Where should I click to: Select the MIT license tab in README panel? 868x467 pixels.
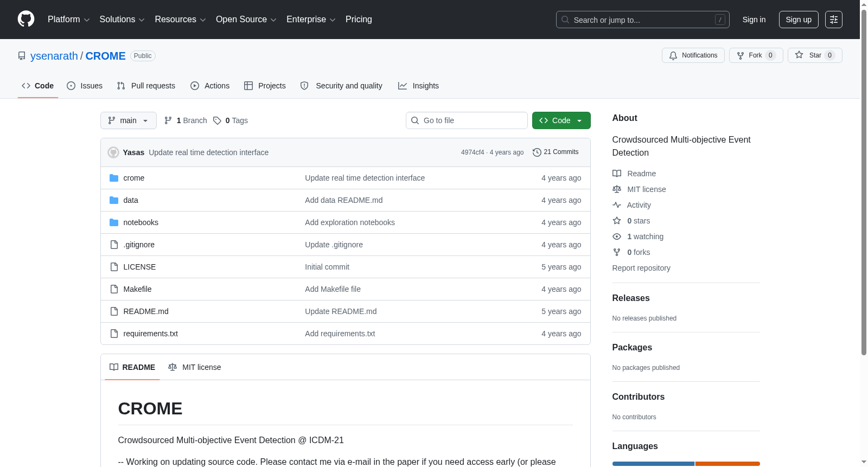point(195,367)
